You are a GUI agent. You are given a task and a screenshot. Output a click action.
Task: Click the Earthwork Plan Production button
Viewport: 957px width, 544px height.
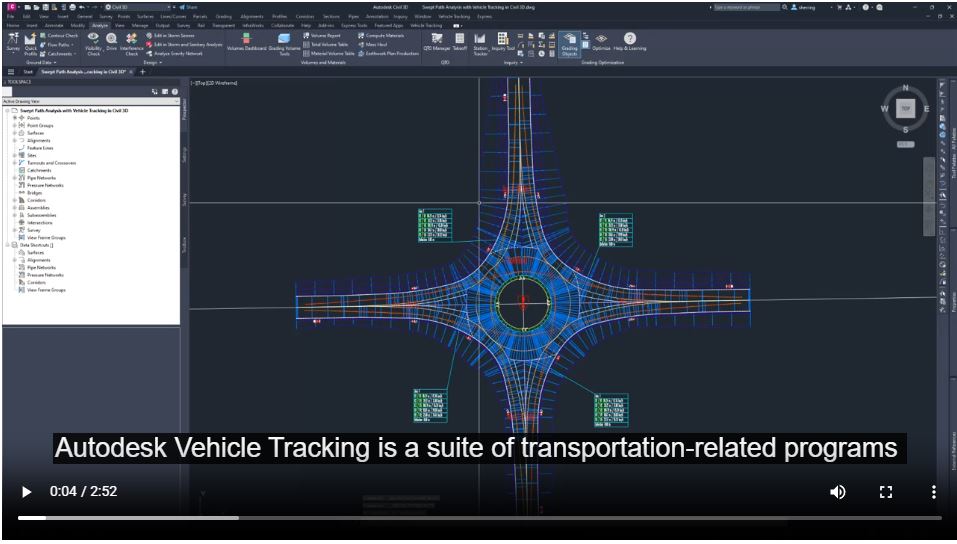389,53
